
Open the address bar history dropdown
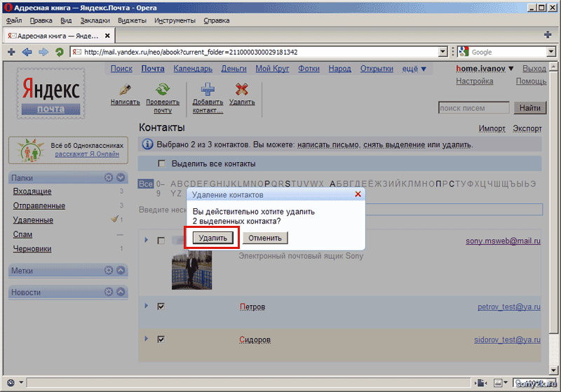point(442,52)
